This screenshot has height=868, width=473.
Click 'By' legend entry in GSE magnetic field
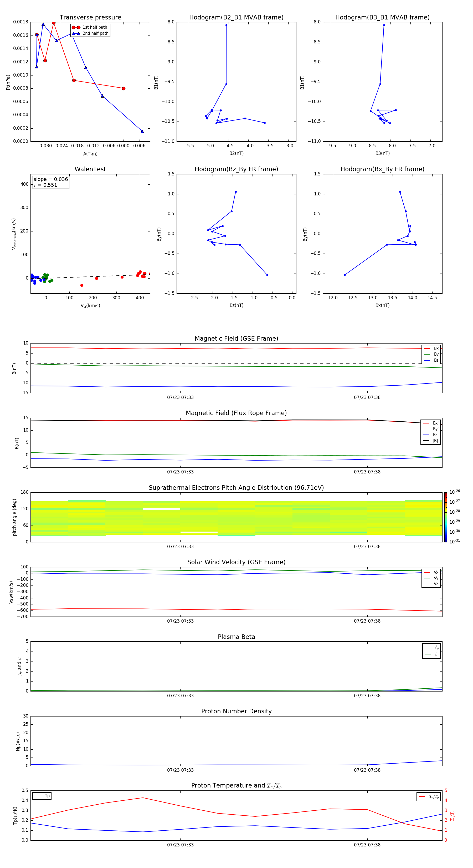(x=431, y=354)
